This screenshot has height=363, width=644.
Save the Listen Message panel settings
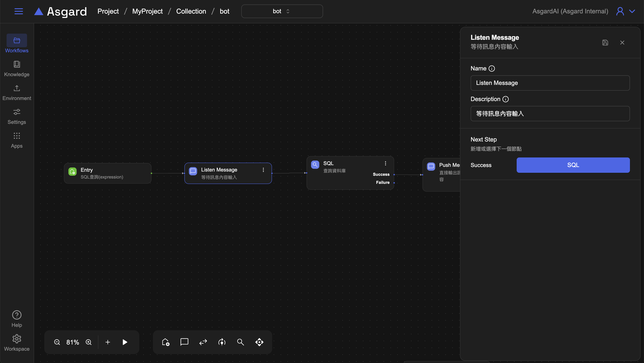[605, 43]
